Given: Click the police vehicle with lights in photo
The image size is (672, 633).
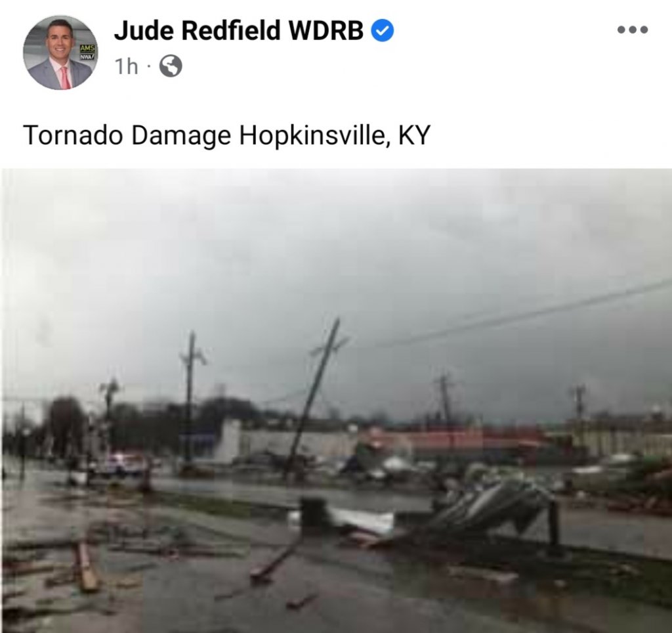Looking at the screenshot, I should pos(122,466).
